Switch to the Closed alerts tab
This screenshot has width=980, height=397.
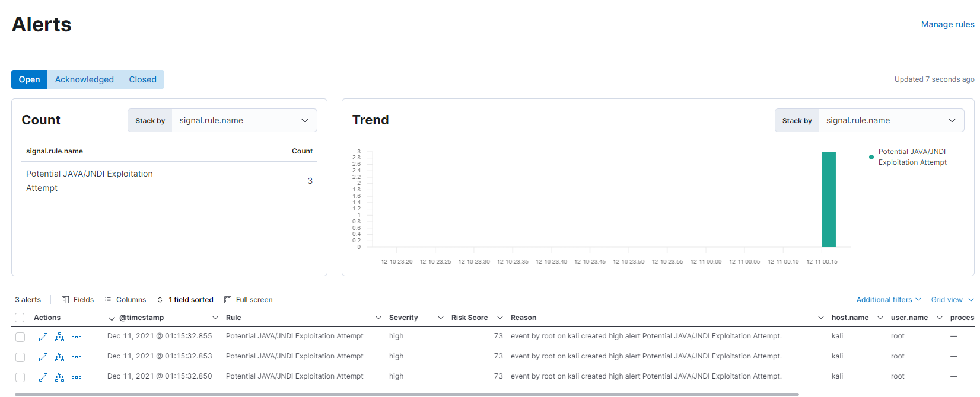tap(143, 79)
